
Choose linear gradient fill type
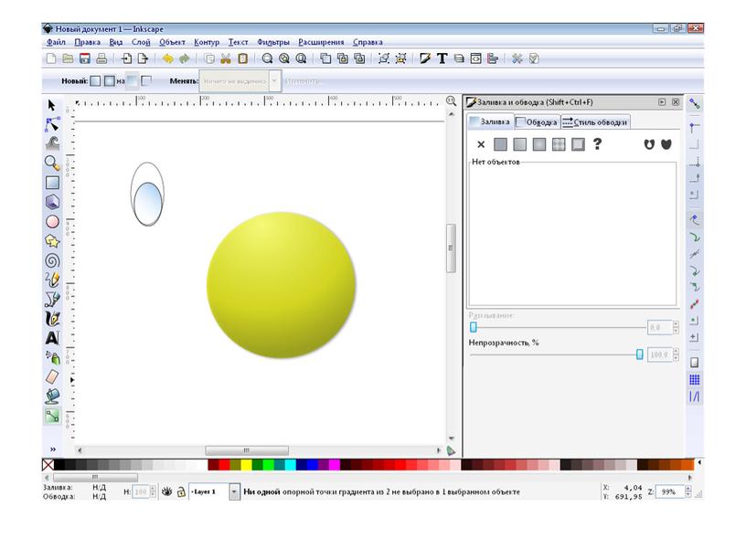520,144
